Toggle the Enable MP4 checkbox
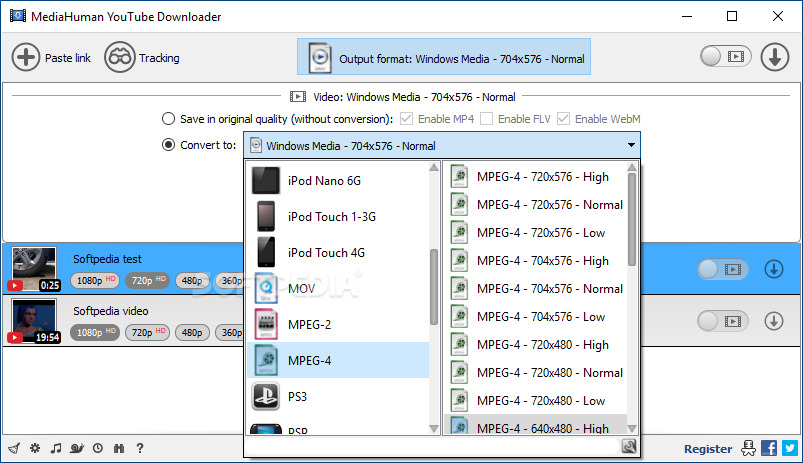Image resolution: width=803 pixels, height=463 pixels. (x=407, y=119)
